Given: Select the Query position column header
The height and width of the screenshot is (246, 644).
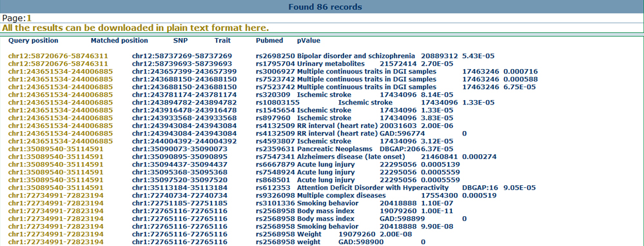Looking at the screenshot, I should click(x=34, y=41).
